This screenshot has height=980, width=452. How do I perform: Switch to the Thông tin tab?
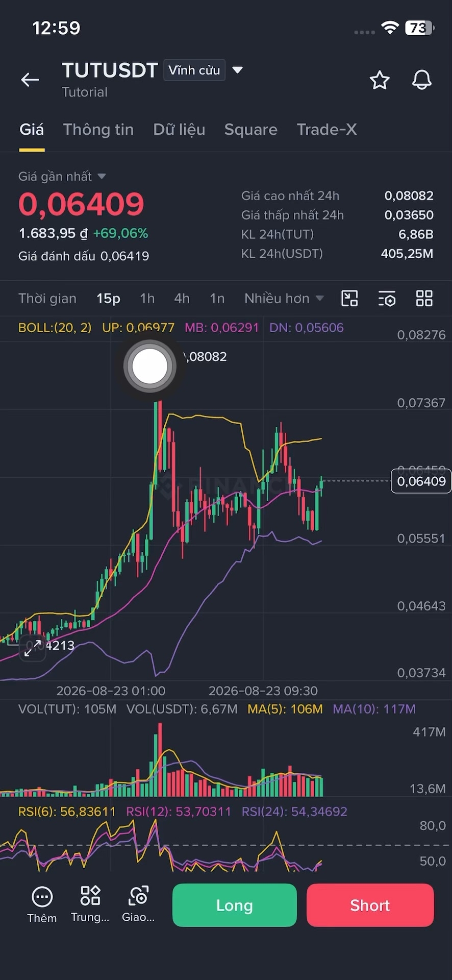pos(98,130)
